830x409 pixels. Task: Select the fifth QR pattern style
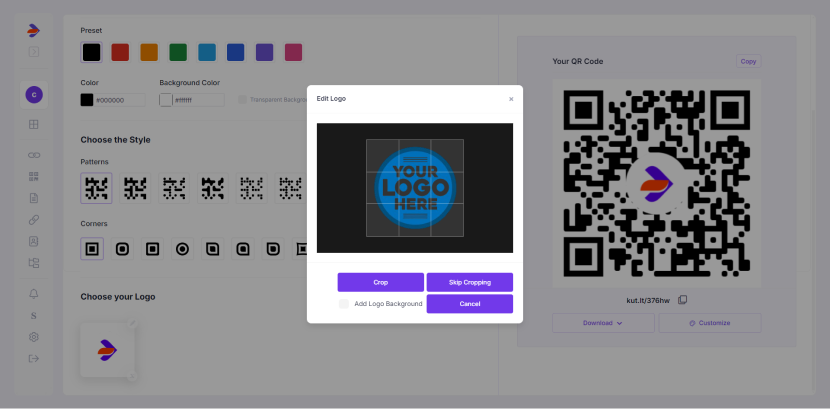251,188
